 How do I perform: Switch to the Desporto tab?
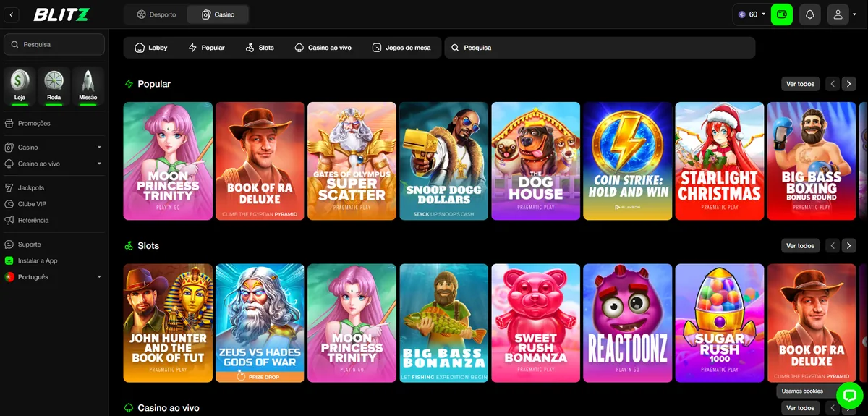click(x=156, y=14)
